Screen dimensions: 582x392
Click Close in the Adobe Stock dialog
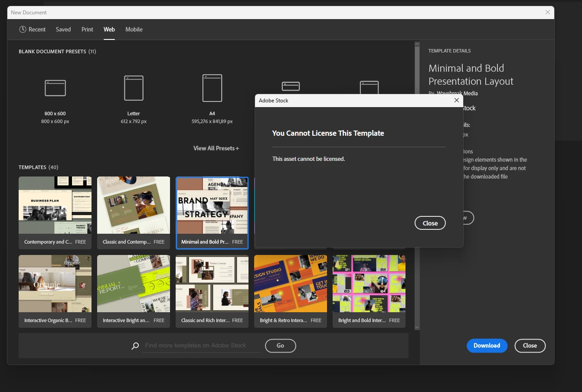430,223
